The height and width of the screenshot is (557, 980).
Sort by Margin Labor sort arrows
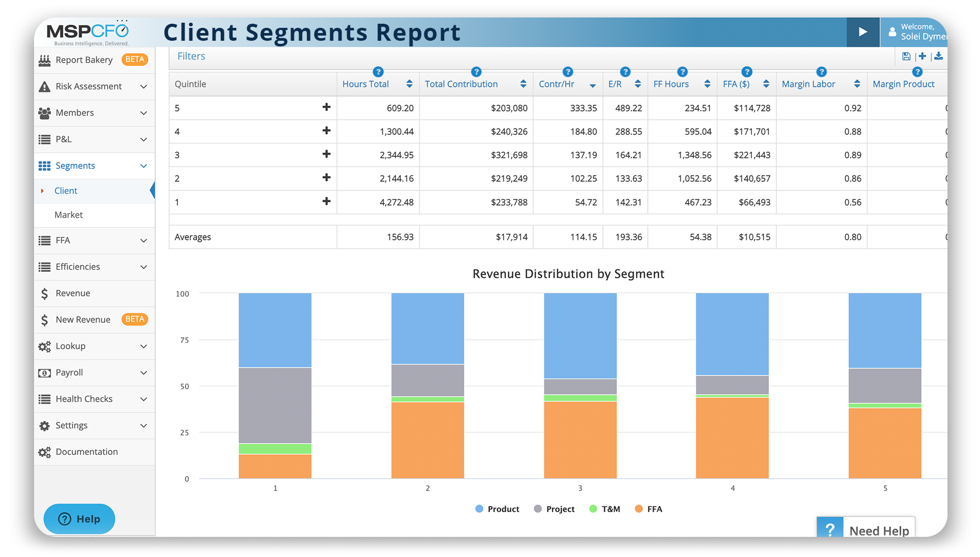click(x=857, y=84)
